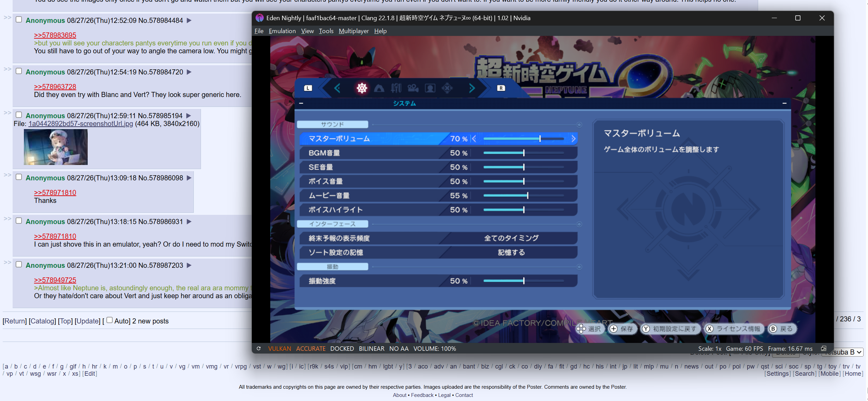Image resolution: width=868 pixels, height=401 pixels.
Task: Open the cave-shaped settings tab icon
Action: 379,88
